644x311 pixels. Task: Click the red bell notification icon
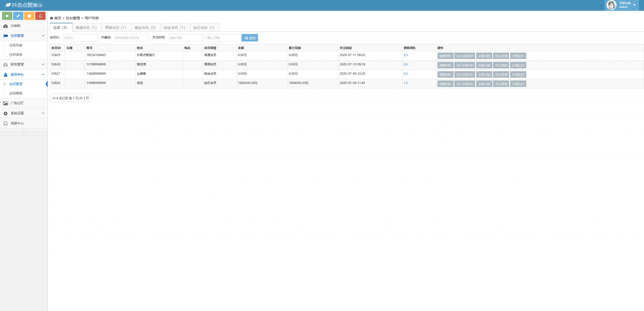tap(40, 16)
